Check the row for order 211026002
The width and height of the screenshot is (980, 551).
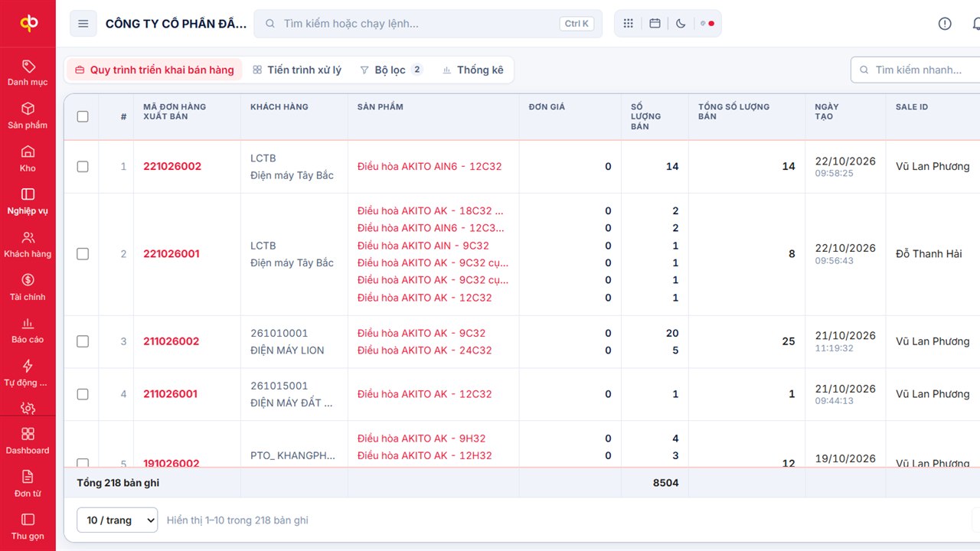[83, 341]
